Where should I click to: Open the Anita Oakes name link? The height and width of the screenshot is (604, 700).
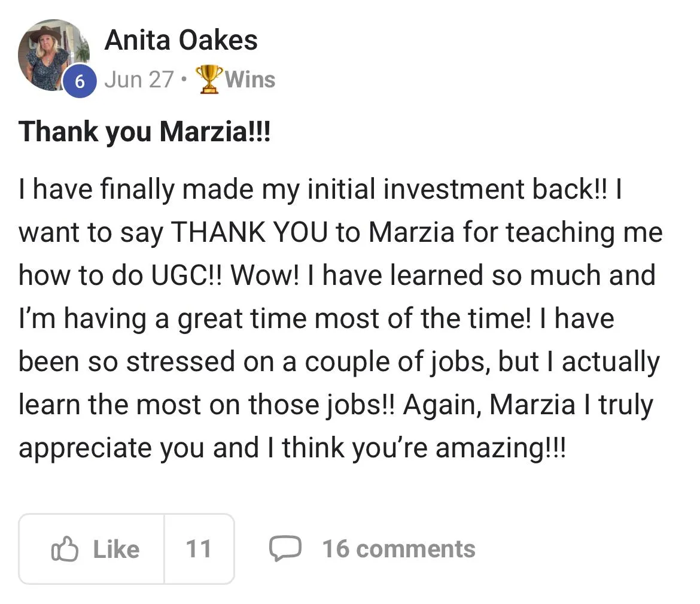[181, 40]
